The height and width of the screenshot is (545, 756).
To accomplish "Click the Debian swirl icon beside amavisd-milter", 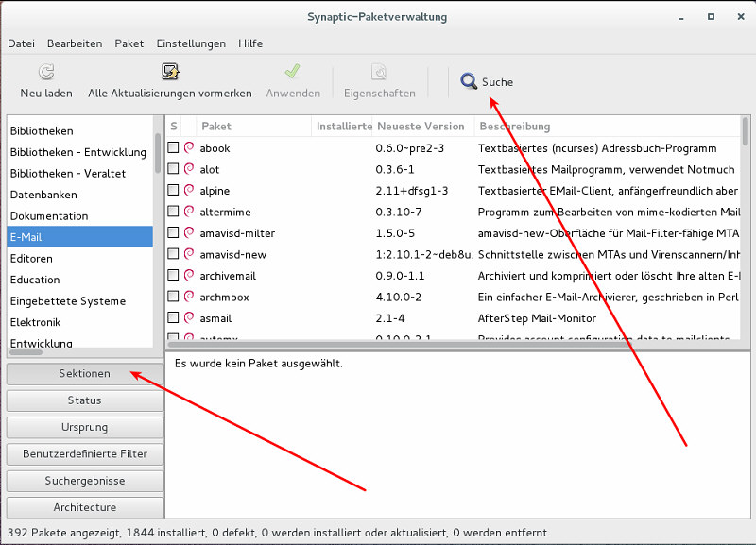I will (189, 233).
